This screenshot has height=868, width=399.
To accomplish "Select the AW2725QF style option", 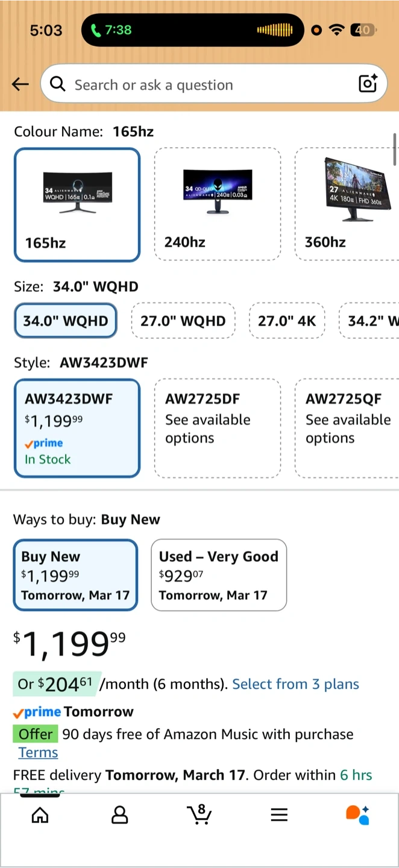I will pos(347,428).
